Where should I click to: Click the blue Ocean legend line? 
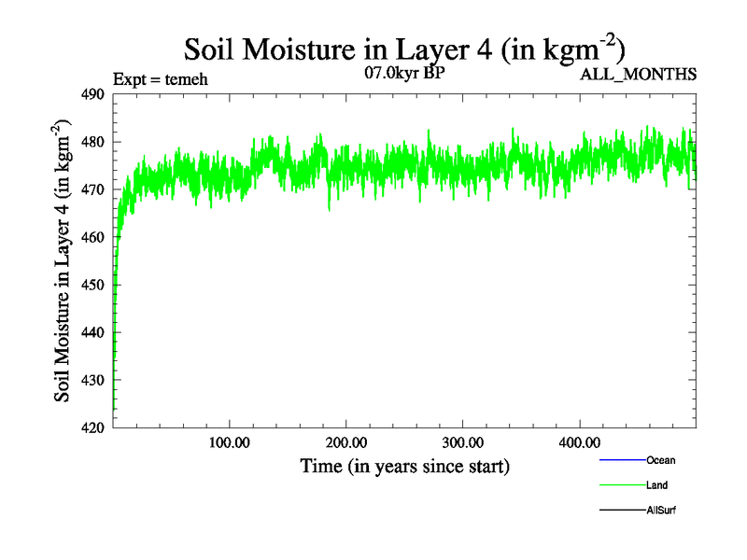click(621, 460)
